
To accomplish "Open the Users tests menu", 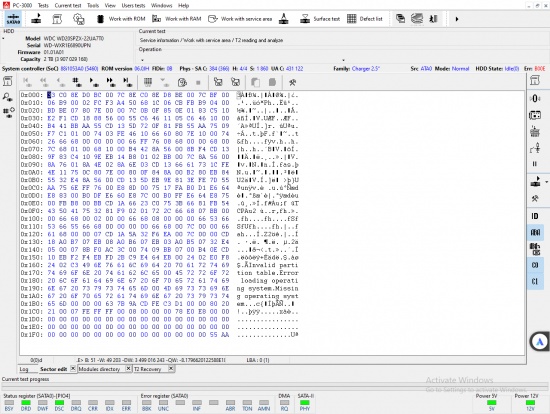I will [133, 5].
